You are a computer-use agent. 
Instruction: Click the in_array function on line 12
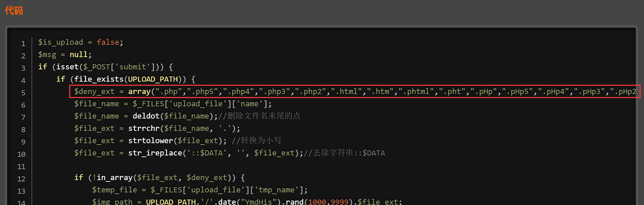(x=115, y=178)
